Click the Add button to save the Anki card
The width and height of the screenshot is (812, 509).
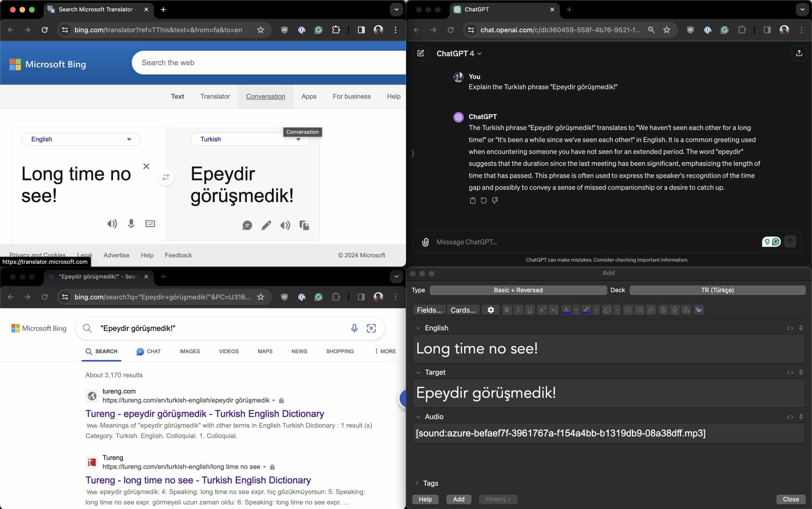[x=459, y=499]
